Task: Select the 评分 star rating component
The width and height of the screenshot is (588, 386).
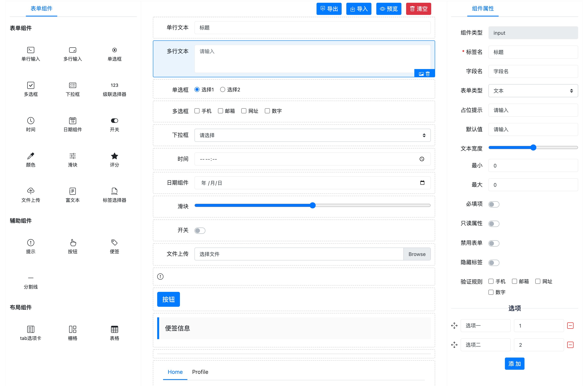Action: (x=114, y=156)
